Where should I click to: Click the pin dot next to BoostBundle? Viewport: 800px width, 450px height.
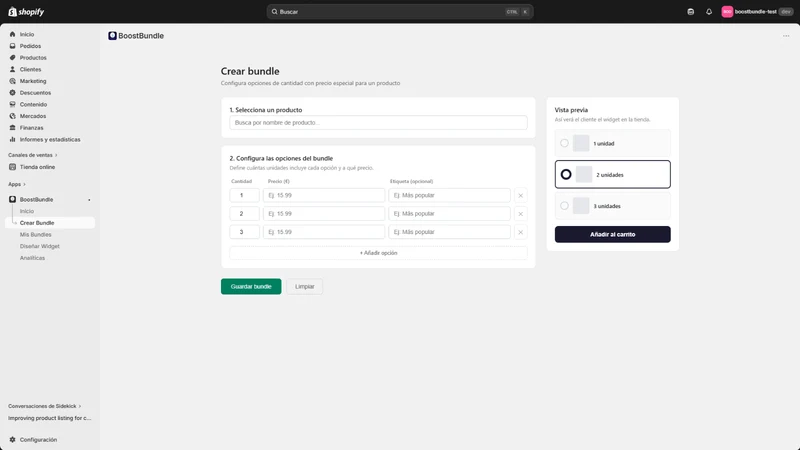coord(89,200)
